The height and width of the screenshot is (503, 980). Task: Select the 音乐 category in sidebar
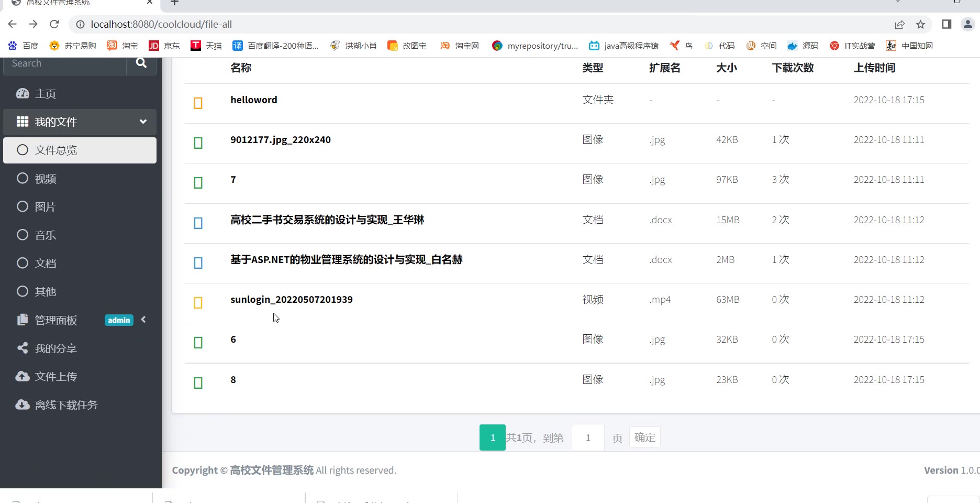point(80,235)
